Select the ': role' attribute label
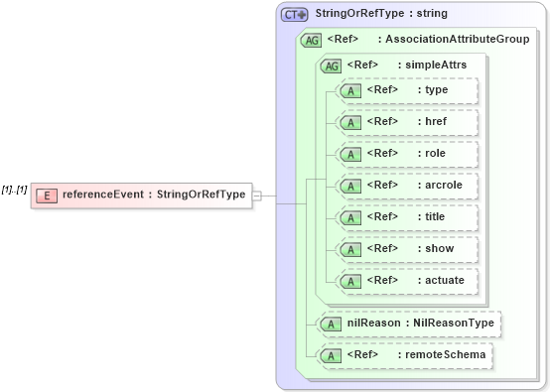Viewport: 550px width, 392px height. 432,153
